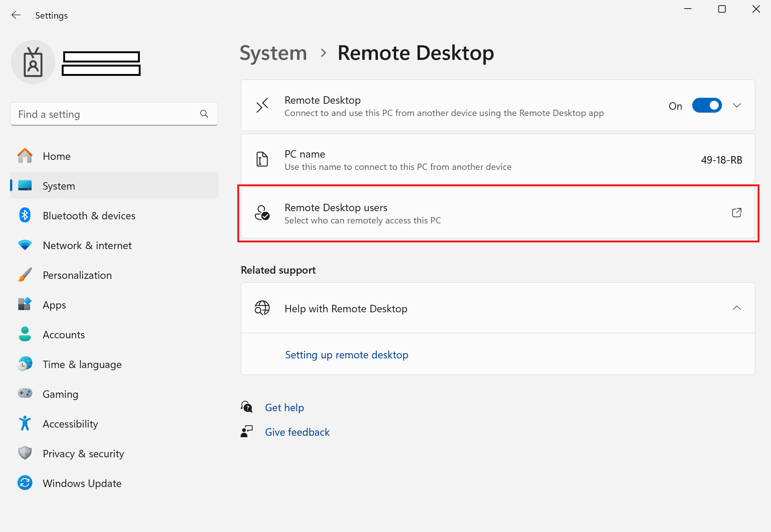Open the Setting up remote desktop link
Viewport: 771px width, 532px height.
click(346, 355)
